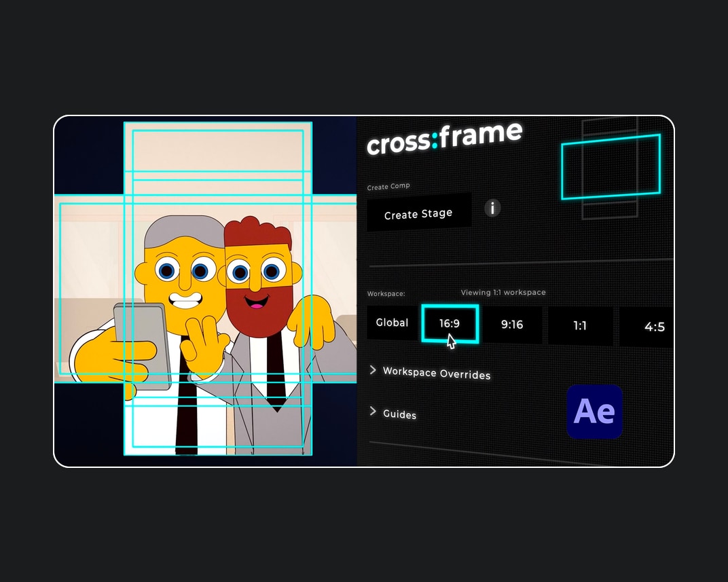Open the info icon beside Create Stage
This screenshot has width=728, height=582.
click(x=492, y=207)
